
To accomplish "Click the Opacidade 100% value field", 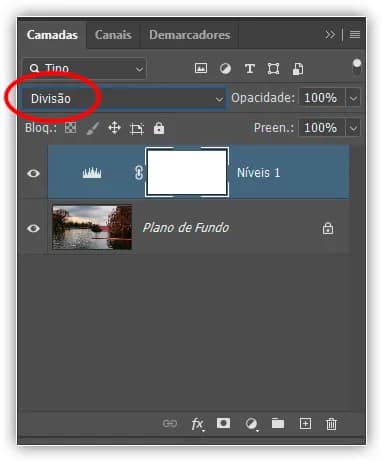I will click(322, 98).
